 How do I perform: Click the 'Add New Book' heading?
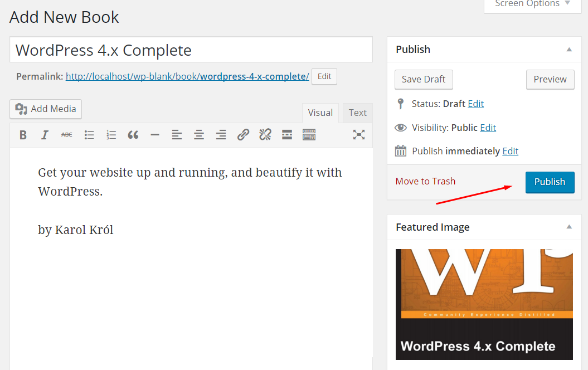click(x=64, y=17)
